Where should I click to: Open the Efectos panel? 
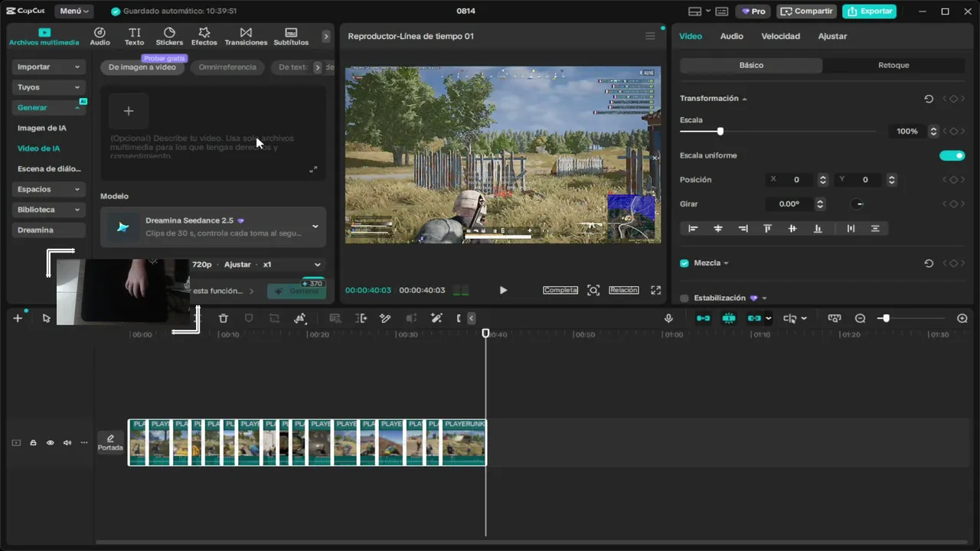[x=204, y=37]
